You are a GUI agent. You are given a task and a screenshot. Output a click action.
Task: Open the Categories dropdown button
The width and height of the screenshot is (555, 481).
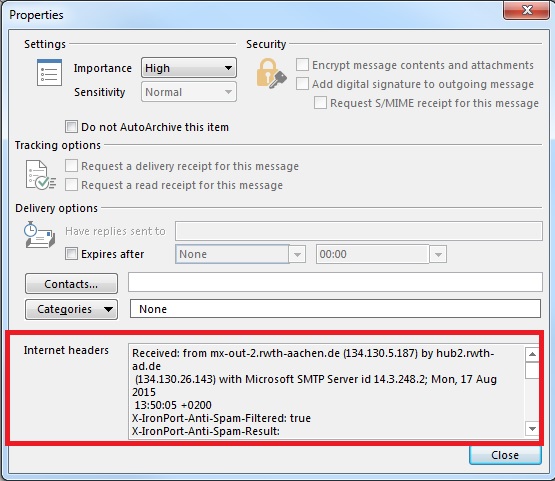point(71,309)
